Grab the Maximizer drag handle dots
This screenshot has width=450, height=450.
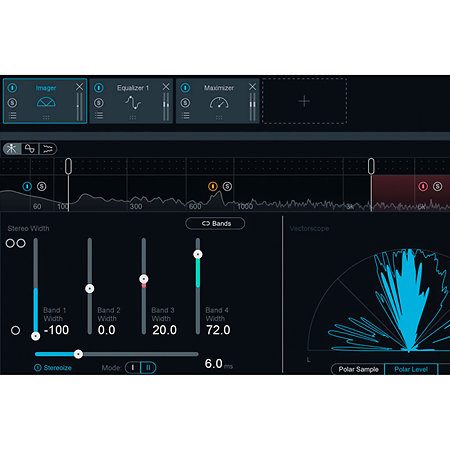coord(219,117)
